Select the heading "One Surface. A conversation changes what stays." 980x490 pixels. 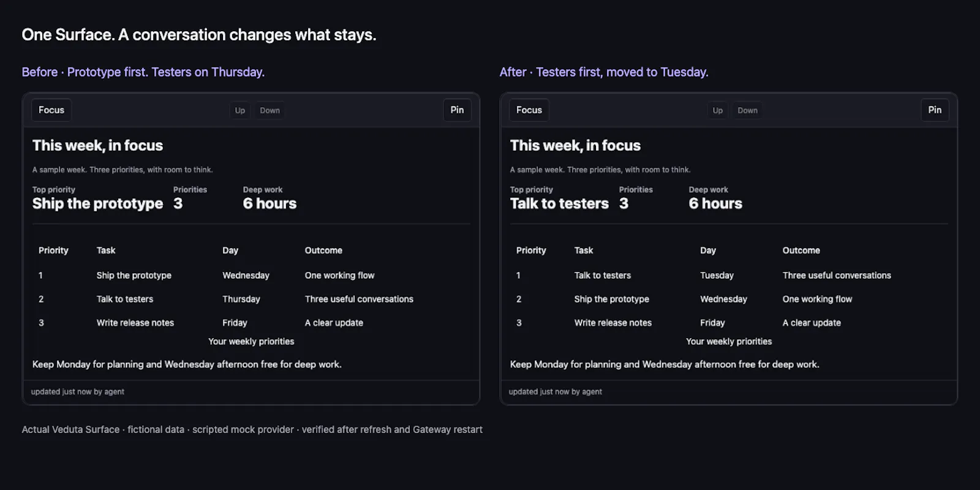point(199,35)
